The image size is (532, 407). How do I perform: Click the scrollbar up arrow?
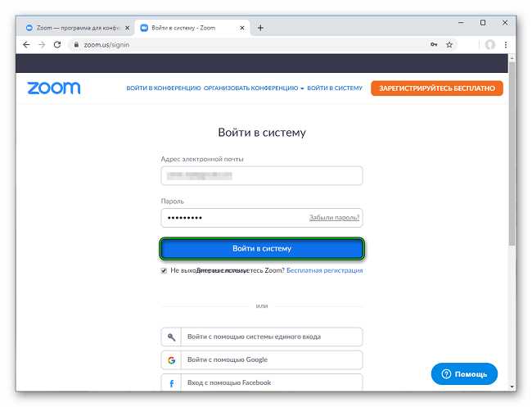click(512, 57)
